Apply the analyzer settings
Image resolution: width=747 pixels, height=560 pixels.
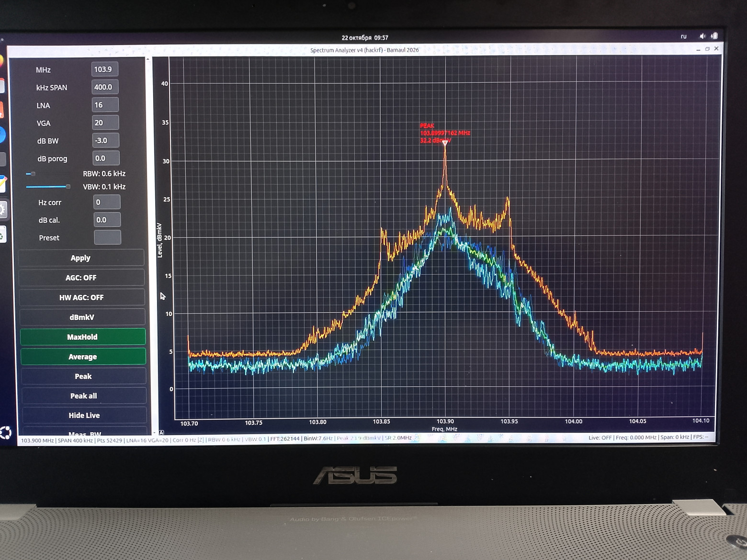pyautogui.click(x=81, y=258)
